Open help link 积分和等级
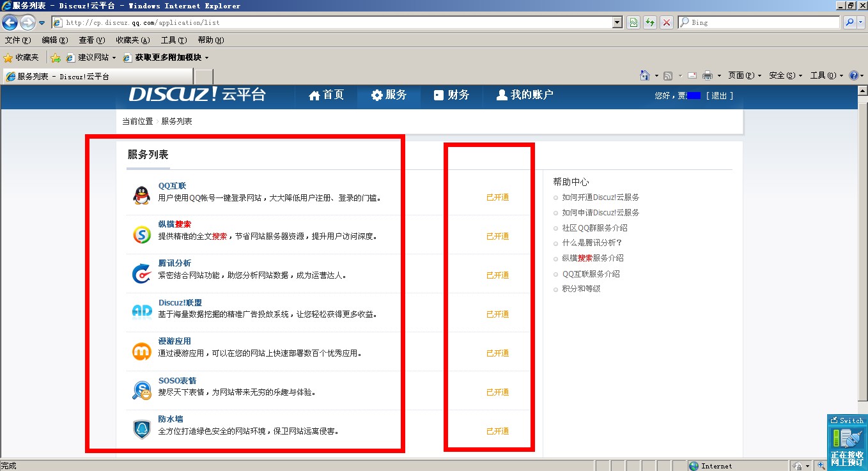Image resolution: width=868 pixels, height=471 pixels. pos(581,289)
